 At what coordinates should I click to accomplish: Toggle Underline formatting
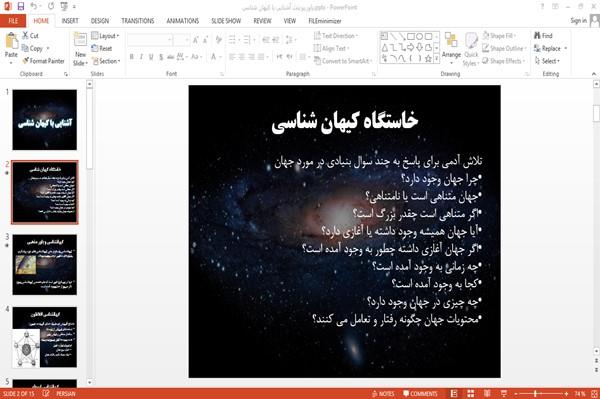pos(151,57)
